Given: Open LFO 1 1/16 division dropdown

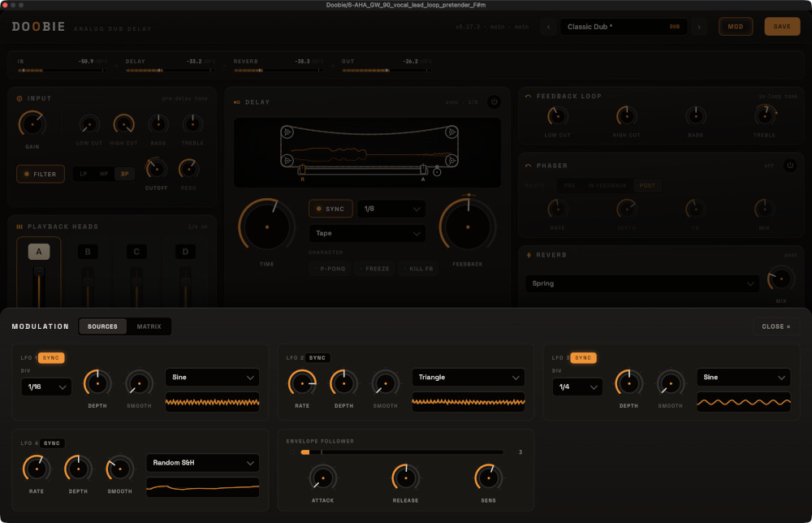Looking at the screenshot, I should tap(46, 387).
